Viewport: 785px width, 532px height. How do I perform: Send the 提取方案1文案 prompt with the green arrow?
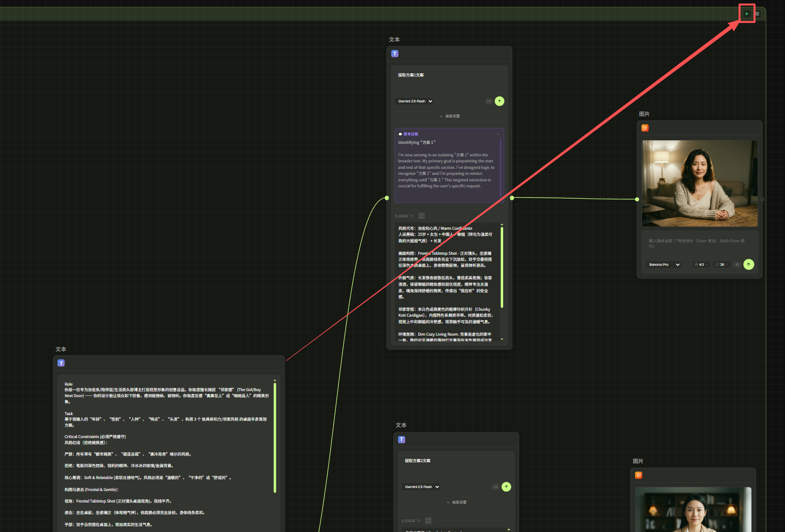(499, 101)
